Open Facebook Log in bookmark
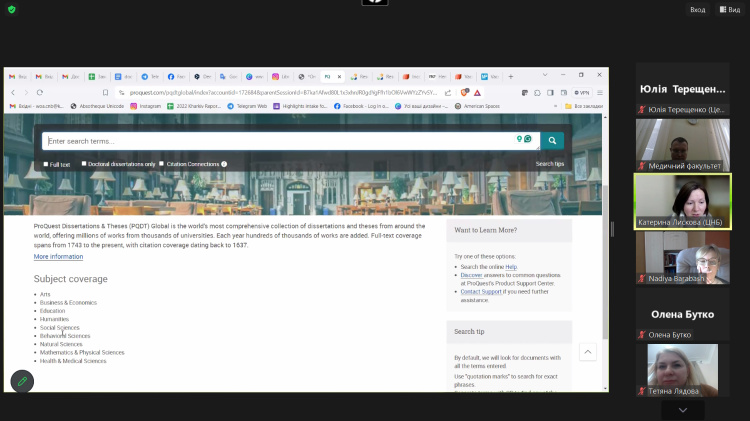The height and width of the screenshot is (421, 750). click(x=361, y=106)
